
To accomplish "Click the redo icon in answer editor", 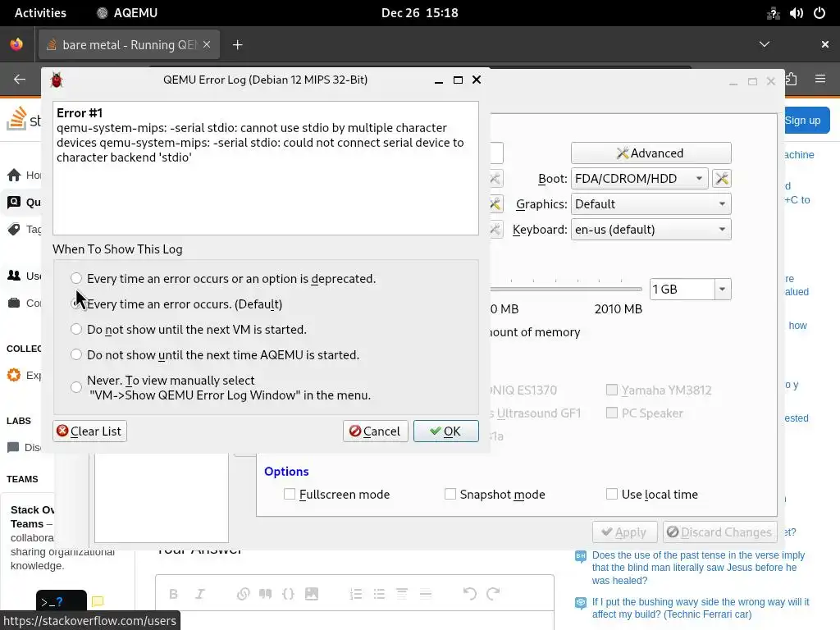I will (493, 594).
